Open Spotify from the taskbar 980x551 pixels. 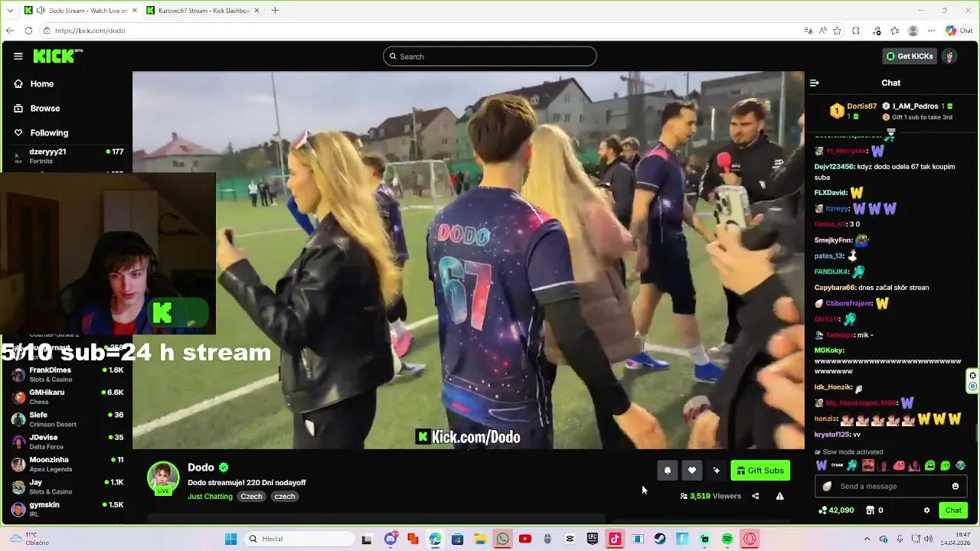pos(727,539)
